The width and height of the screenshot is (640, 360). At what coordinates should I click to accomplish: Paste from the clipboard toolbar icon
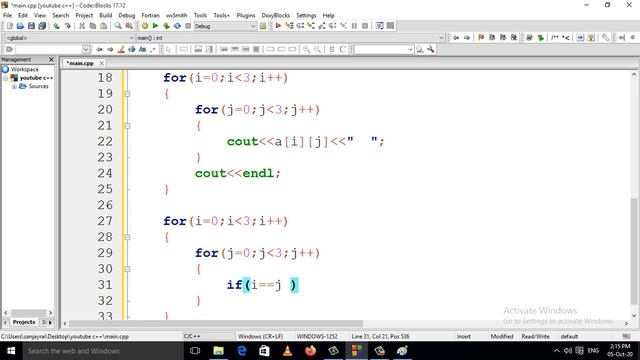104,26
